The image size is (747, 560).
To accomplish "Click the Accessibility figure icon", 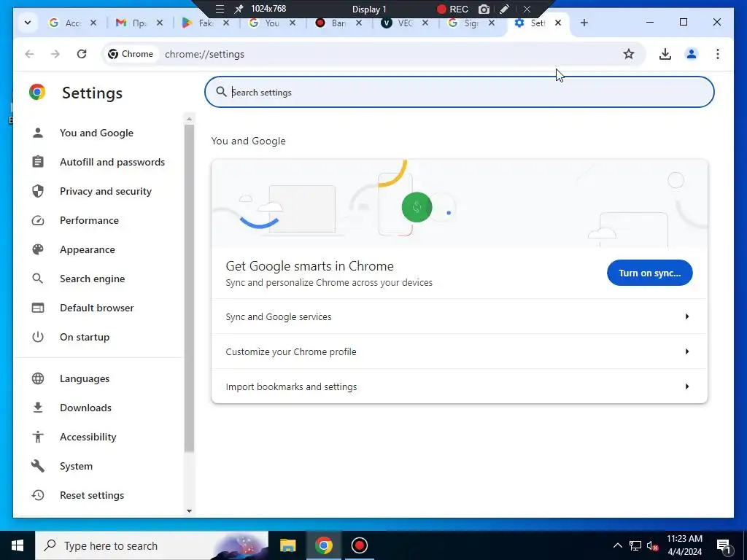I will (x=38, y=437).
